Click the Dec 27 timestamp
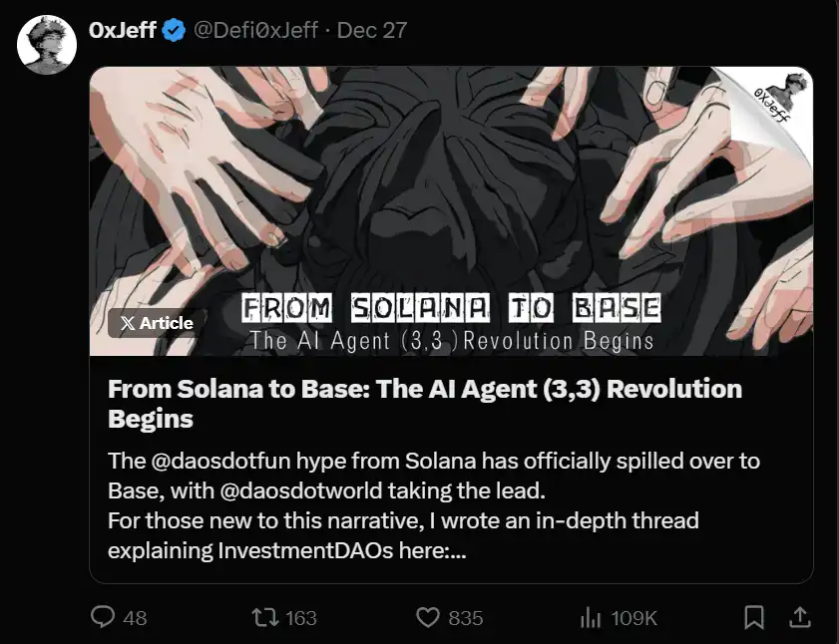Image resolution: width=839 pixels, height=644 pixels. coord(372,30)
